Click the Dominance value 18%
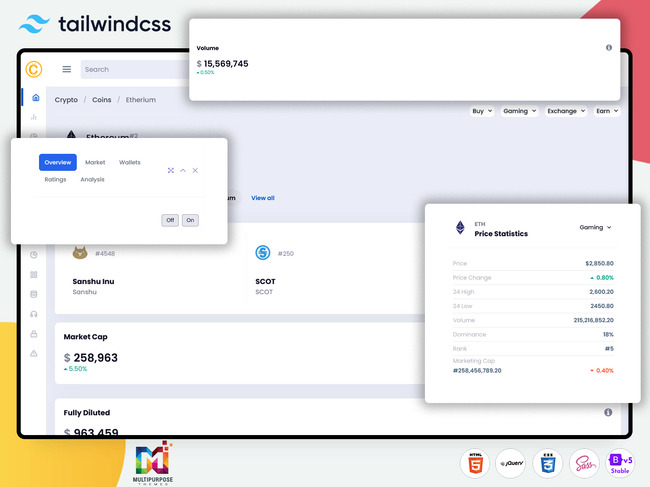The width and height of the screenshot is (650, 487). point(609,334)
